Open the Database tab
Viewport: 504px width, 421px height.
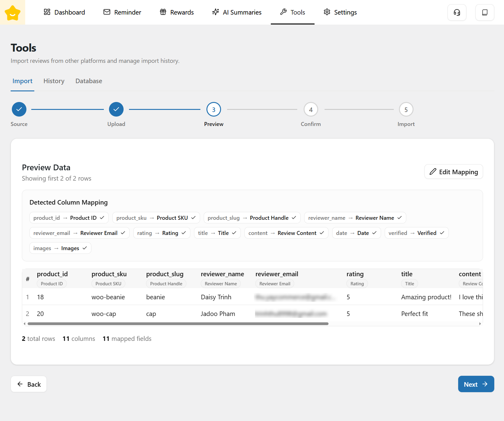89,81
